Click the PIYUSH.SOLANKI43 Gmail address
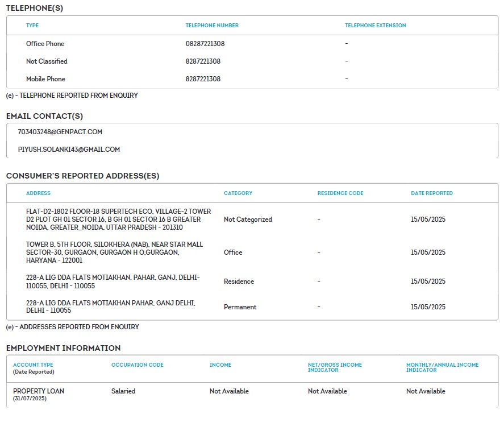 pyautogui.click(x=69, y=150)
